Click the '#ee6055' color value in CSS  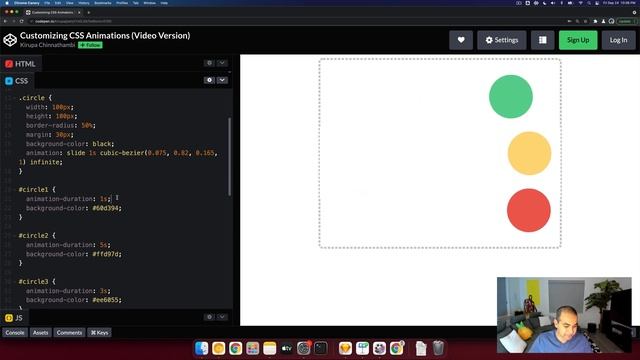click(105, 300)
